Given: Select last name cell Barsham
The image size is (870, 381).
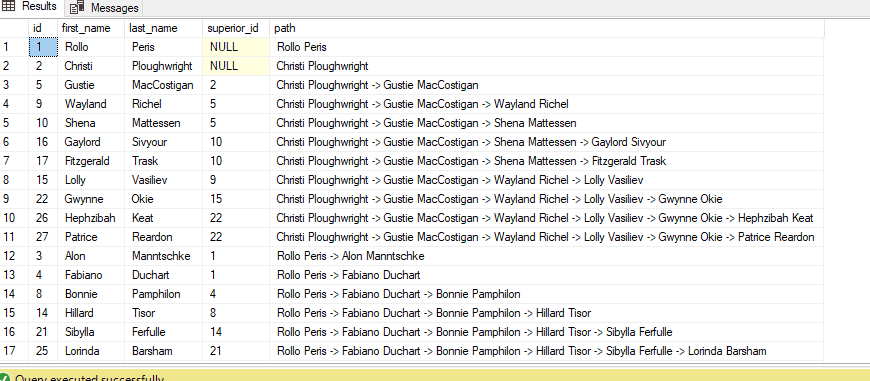Looking at the screenshot, I should coord(164,351).
